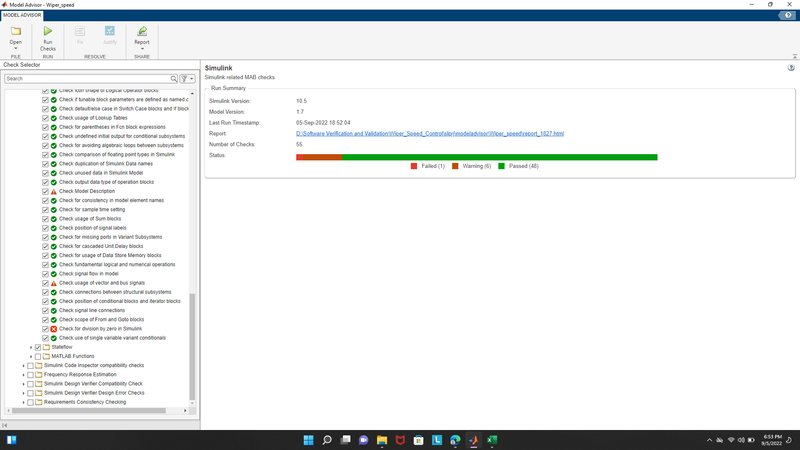
Task: Uncheck Check Model Description checkbox
Action: pyautogui.click(x=45, y=191)
